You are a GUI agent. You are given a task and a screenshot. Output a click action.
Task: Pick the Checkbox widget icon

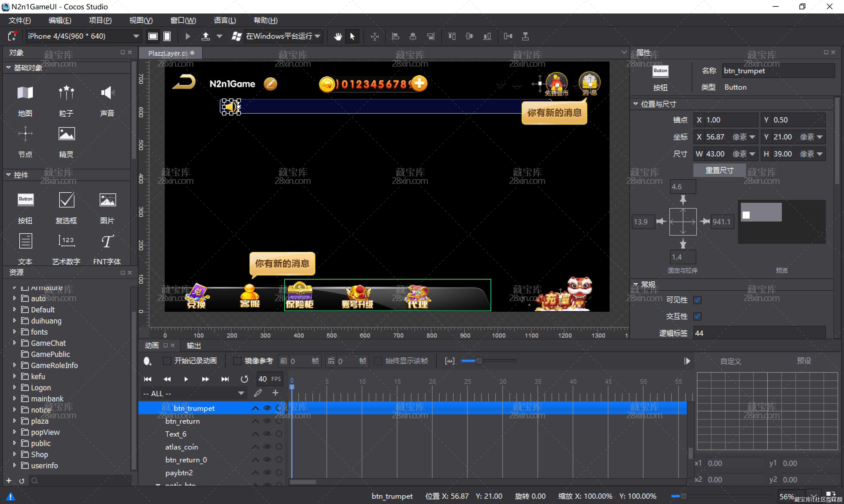[66, 200]
